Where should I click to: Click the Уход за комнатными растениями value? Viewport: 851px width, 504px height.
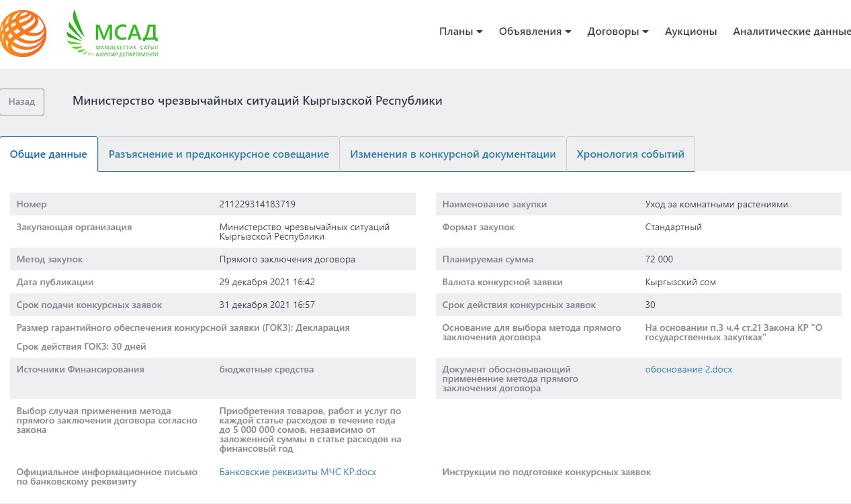click(x=716, y=205)
